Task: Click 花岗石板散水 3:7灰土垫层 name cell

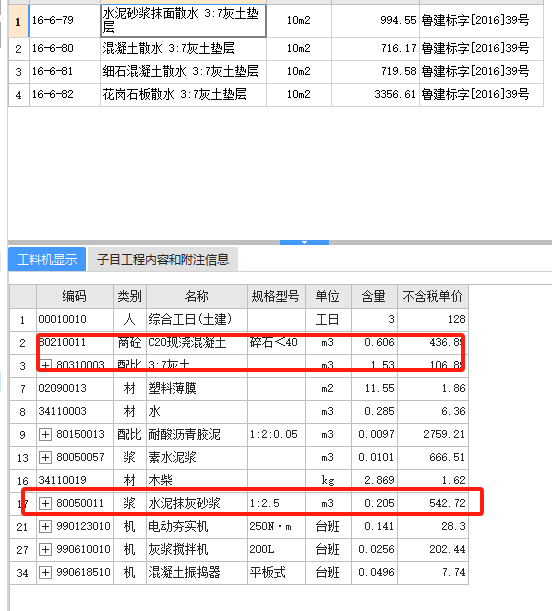Action: click(183, 95)
